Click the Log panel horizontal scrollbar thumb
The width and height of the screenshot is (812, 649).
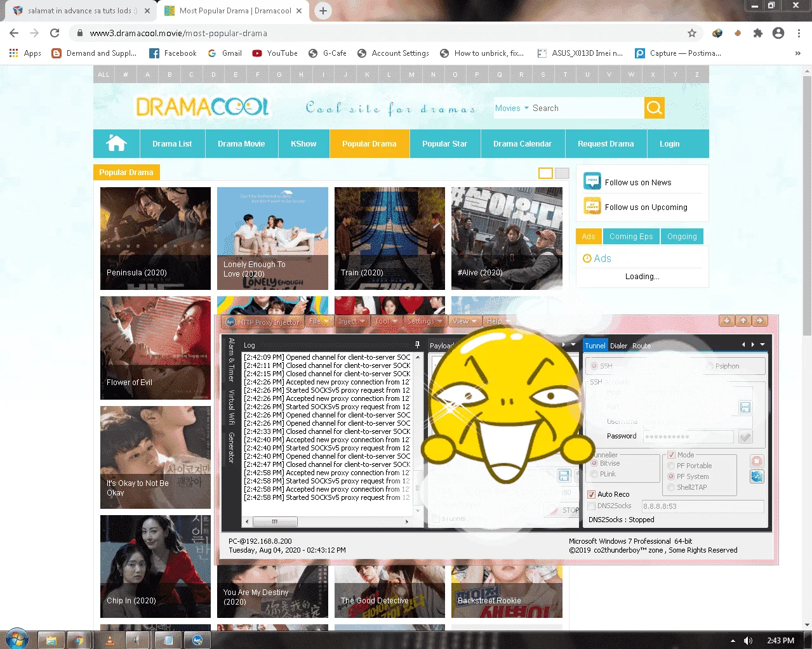click(275, 521)
